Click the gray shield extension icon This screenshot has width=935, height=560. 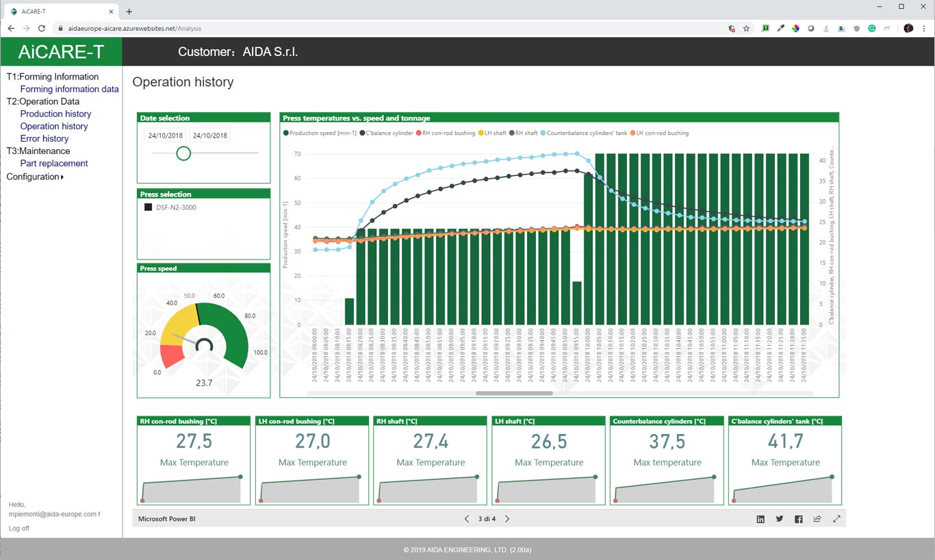coord(857,29)
